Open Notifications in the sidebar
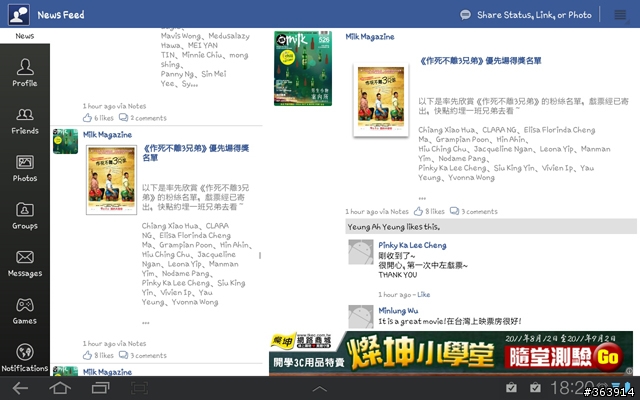 point(25,358)
